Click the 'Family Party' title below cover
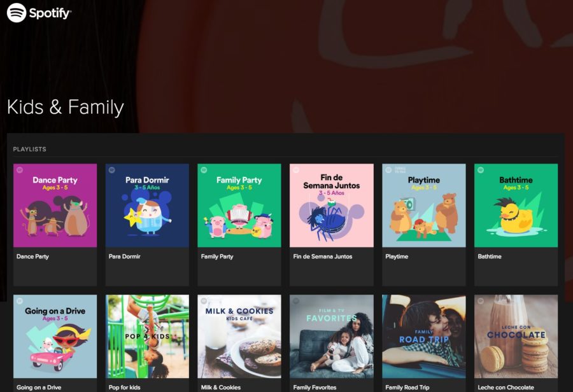Screen dimensions: 573x392 click(217, 256)
